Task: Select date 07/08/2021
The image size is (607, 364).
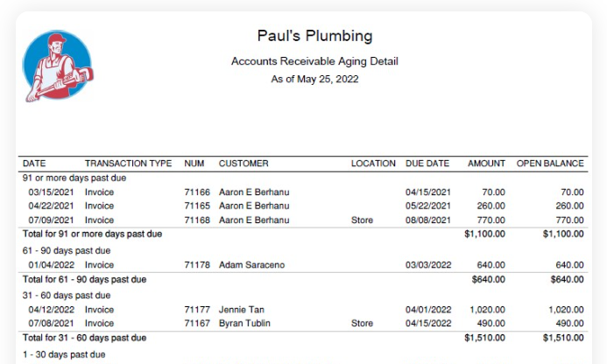Action: coord(51,324)
